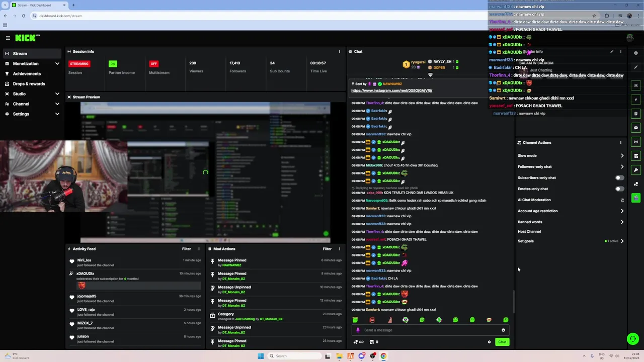
Task: Click the highlighted green icon in right sidebar
Action: click(636, 198)
